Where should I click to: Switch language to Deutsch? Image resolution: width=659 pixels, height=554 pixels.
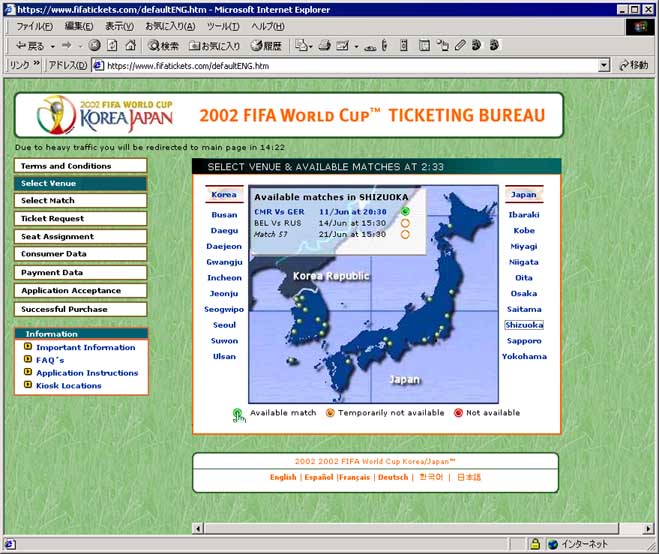point(393,477)
